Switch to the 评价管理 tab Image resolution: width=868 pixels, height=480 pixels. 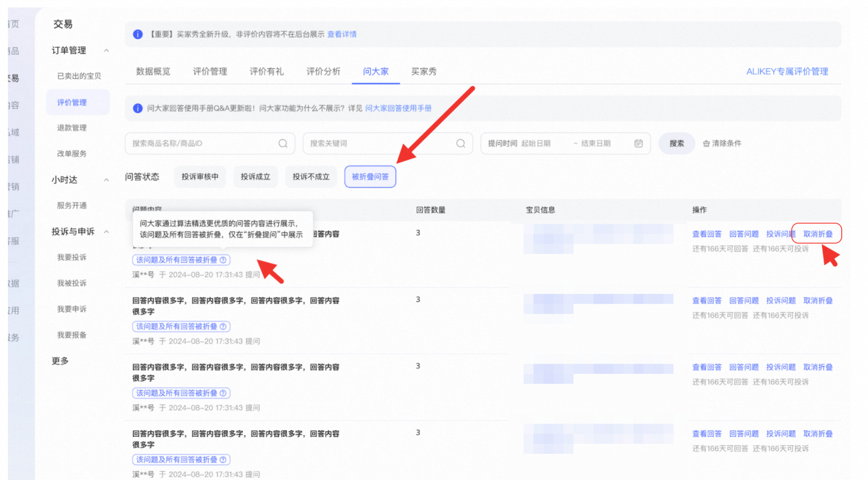pos(210,71)
